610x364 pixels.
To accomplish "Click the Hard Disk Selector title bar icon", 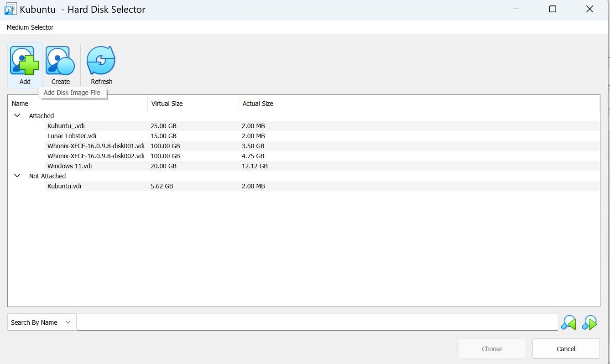I will (10, 9).
